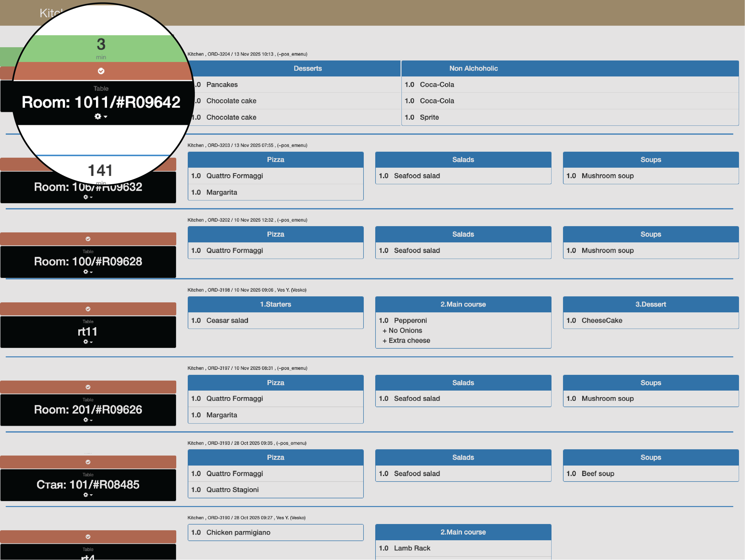Click the Non Alchoholic category header
The height and width of the screenshot is (560, 745).
click(x=473, y=68)
